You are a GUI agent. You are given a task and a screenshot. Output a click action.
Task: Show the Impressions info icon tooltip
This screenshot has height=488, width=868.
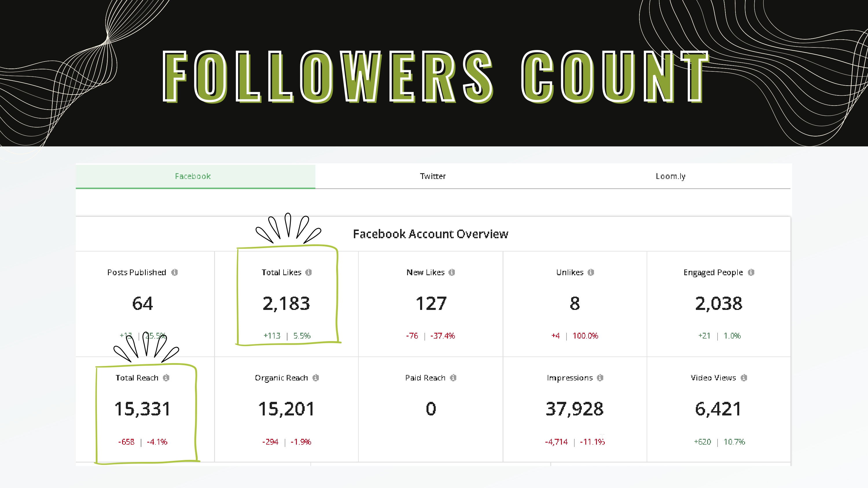pyautogui.click(x=600, y=378)
